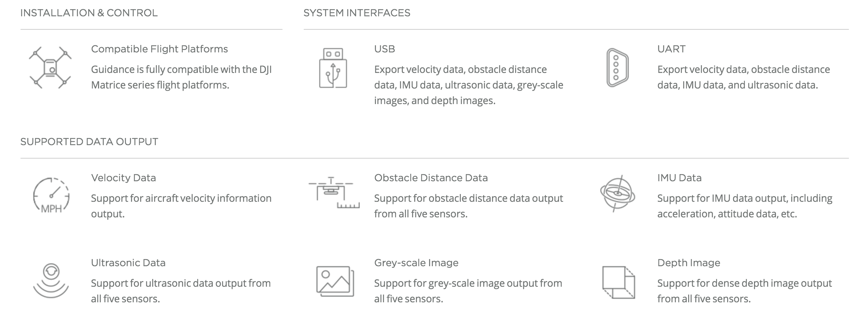The image size is (868, 320).
Task: Click the IMU gyroscope icon
Action: coord(618,194)
